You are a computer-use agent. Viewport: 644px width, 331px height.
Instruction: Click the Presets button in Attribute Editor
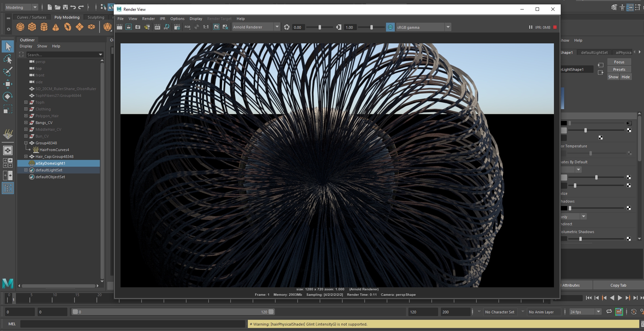coord(619,69)
